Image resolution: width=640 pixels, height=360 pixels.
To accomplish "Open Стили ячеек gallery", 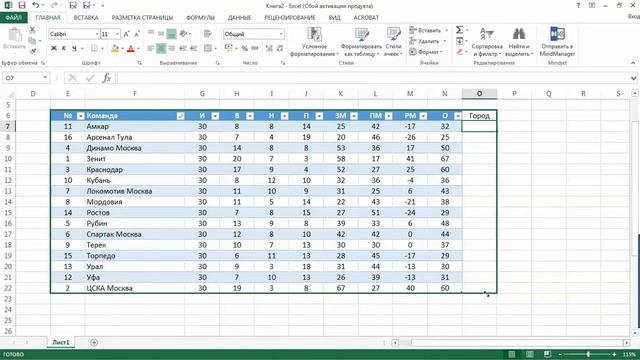I will tap(393, 42).
